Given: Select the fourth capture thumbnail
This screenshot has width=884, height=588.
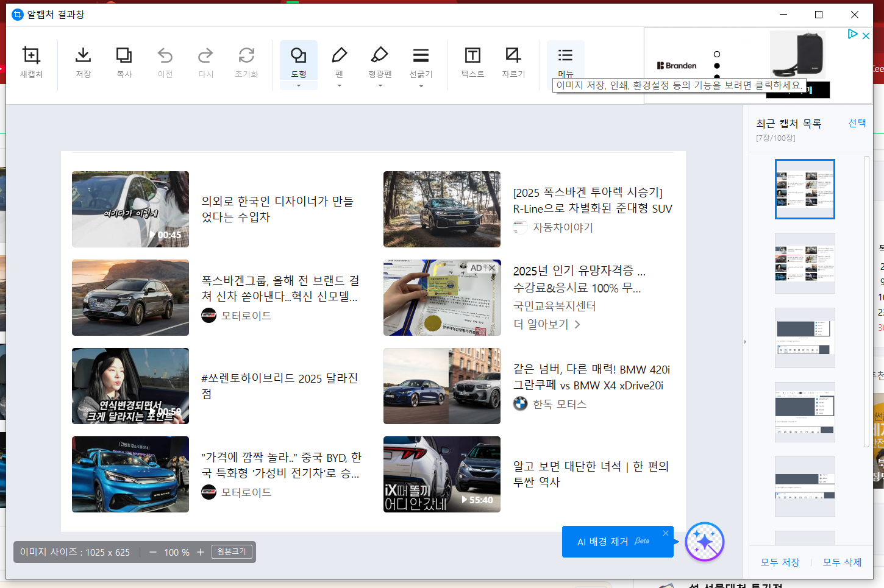Looking at the screenshot, I should pyautogui.click(x=805, y=412).
